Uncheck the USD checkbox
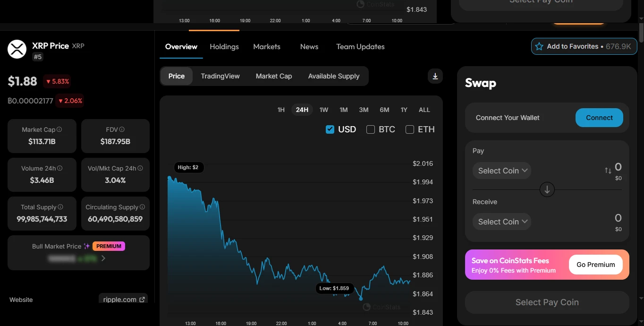This screenshot has height=326, width=644. 330,129
